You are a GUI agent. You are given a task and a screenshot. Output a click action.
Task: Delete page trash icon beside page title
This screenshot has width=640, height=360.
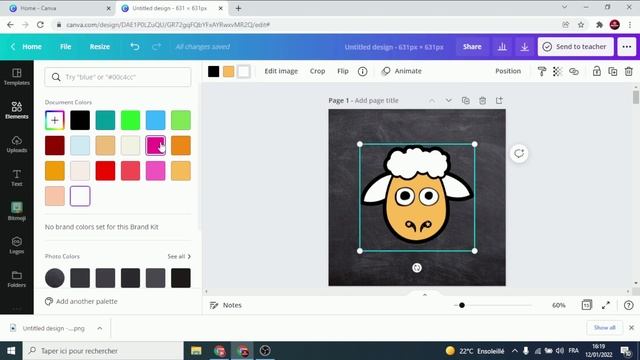click(482, 100)
